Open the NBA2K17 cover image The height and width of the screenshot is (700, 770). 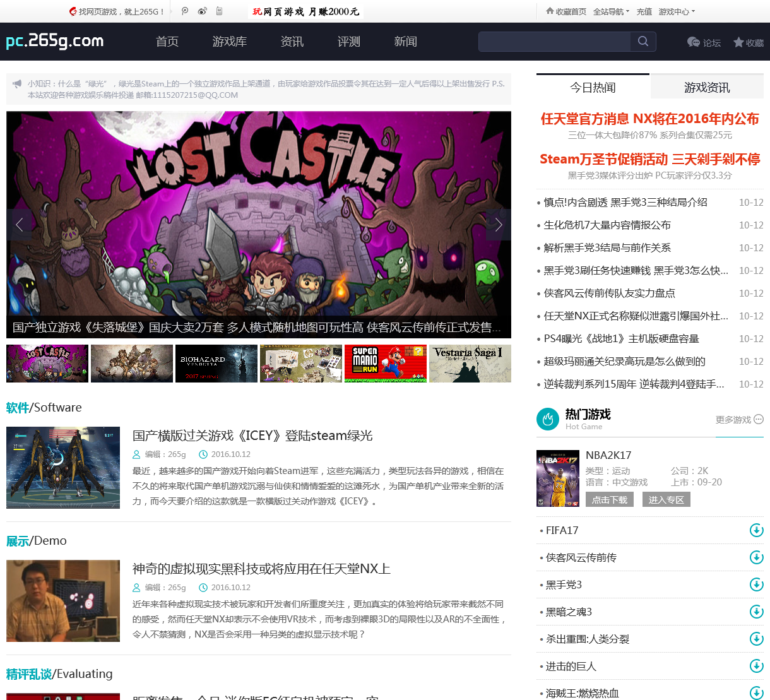558,478
